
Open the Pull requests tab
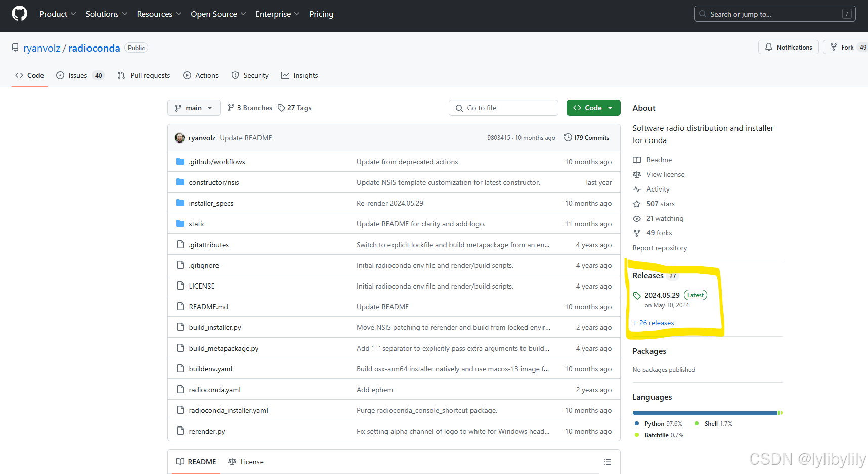click(144, 75)
